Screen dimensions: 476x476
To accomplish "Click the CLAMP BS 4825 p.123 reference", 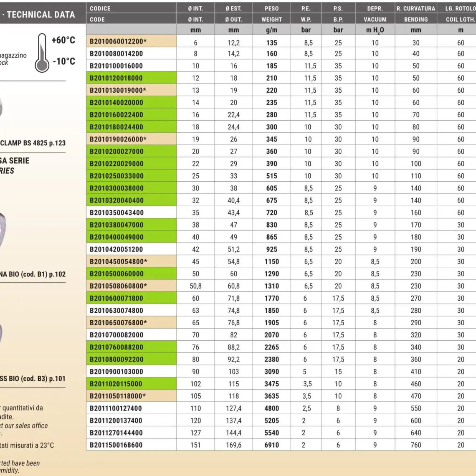I will 33,143.
